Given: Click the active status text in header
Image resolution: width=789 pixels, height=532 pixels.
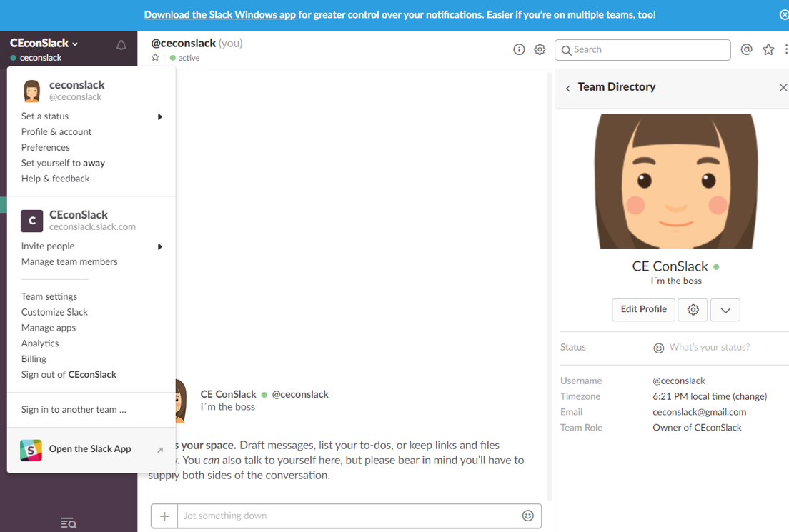Looking at the screenshot, I should pyautogui.click(x=189, y=58).
